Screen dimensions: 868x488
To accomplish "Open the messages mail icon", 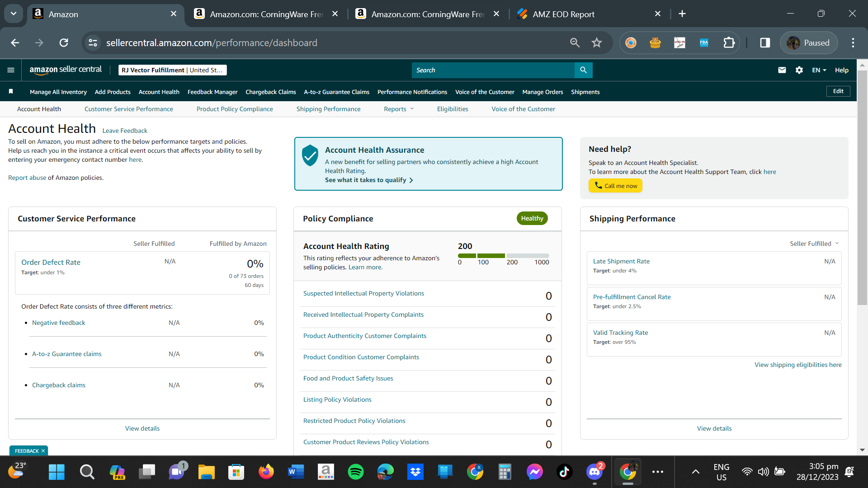I will tap(782, 70).
